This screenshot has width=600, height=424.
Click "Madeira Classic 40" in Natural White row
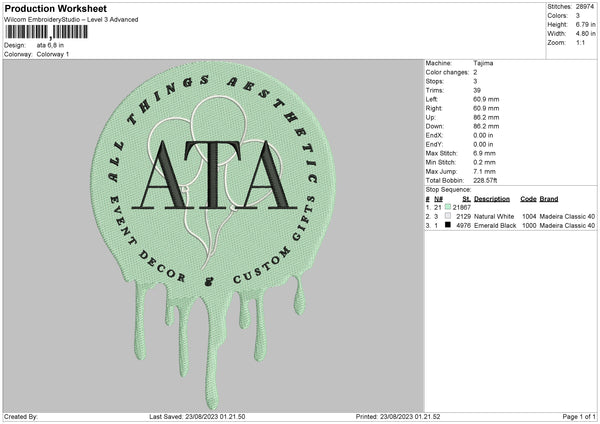(567, 217)
